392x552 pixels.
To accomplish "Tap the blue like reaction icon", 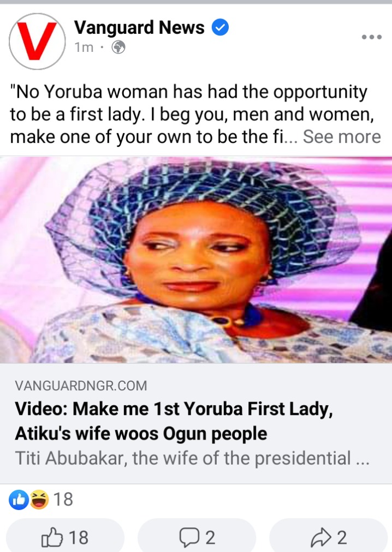I will point(19,500).
